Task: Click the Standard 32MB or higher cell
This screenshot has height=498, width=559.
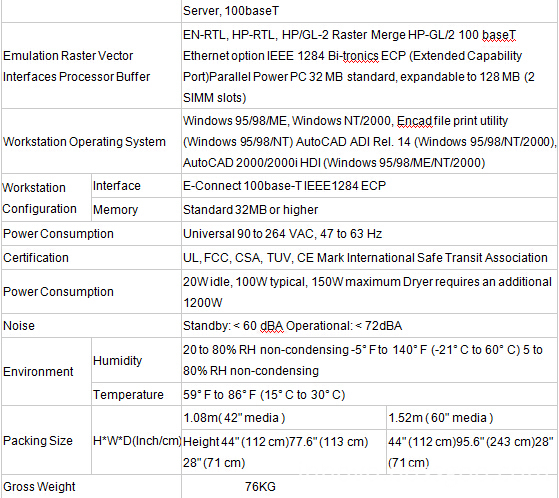Action: click(x=369, y=210)
